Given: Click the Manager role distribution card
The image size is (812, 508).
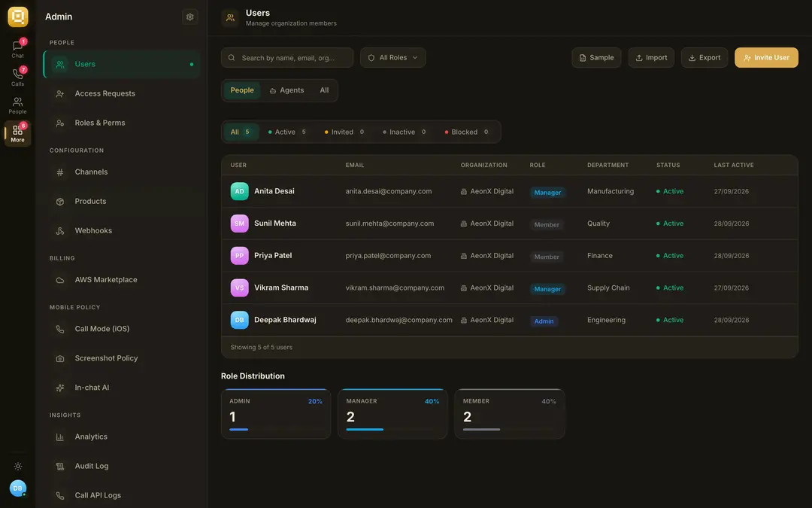Looking at the screenshot, I should click(x=392, y=414).
